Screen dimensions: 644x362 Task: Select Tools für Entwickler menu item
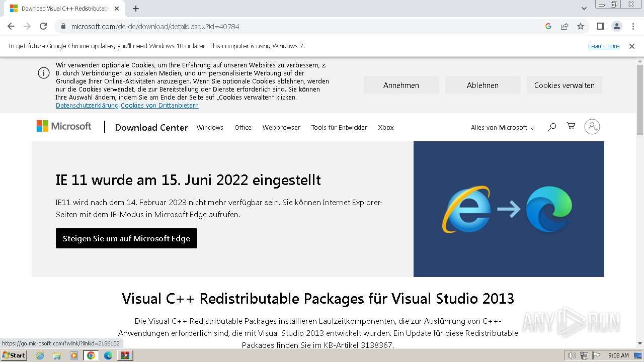[x=339, y=127]
